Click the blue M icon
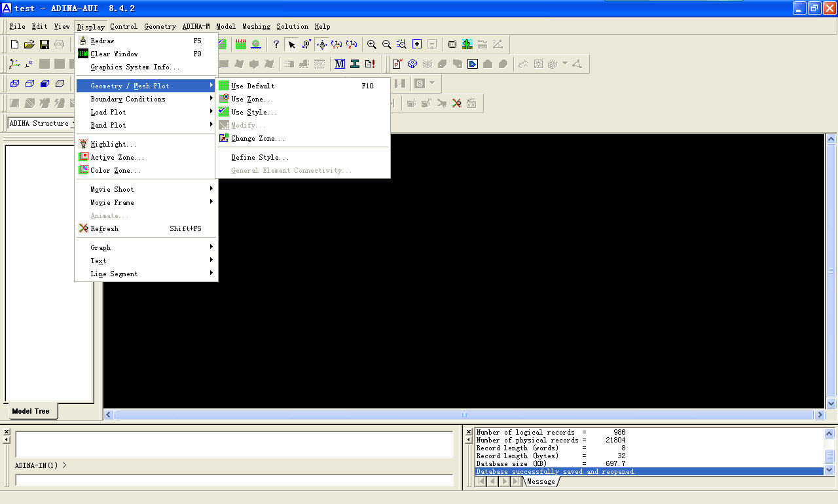 (x=340, y=64)
